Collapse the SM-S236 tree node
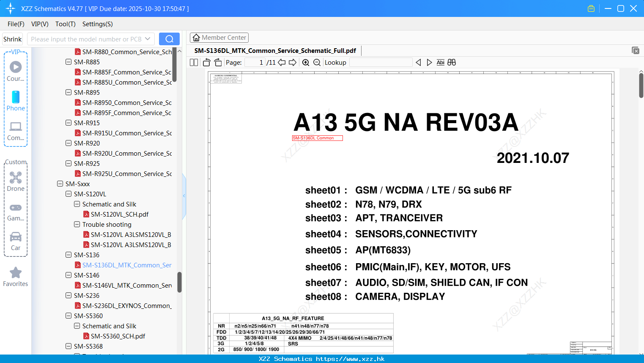The height and width of the screenshot is (363, 644). tap(69, 295)
